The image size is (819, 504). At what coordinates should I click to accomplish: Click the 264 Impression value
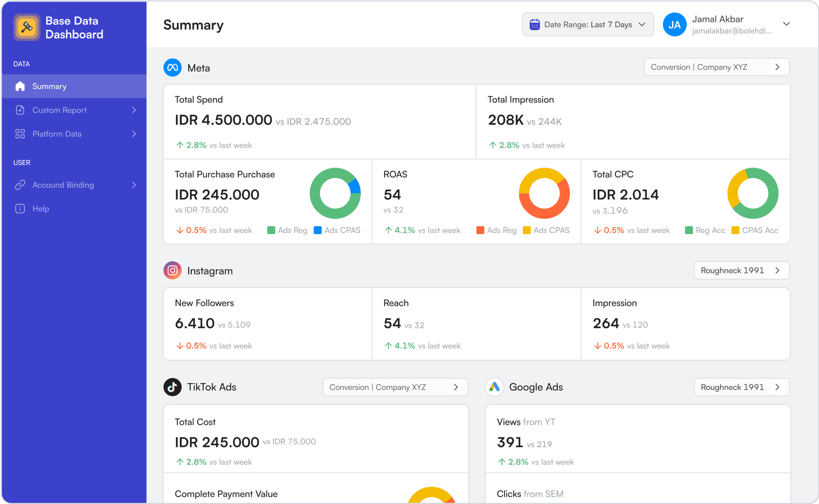(606, 323)
